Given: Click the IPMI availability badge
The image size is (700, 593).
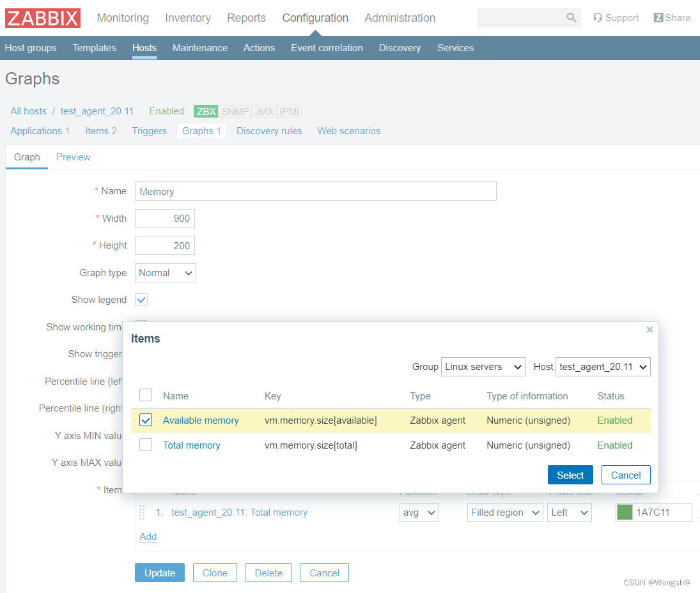Looking at the screenshot, I should (x=290, y=112).
